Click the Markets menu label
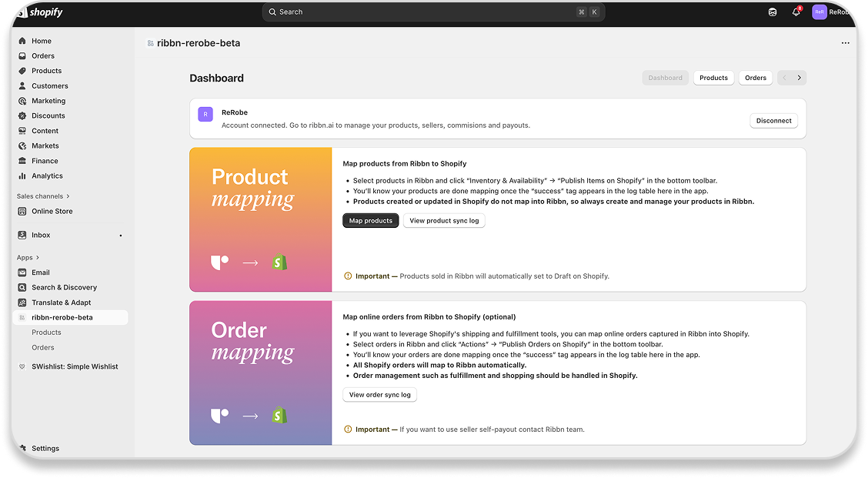This screenshot has height=478, width=868. [x=45, y=145]
